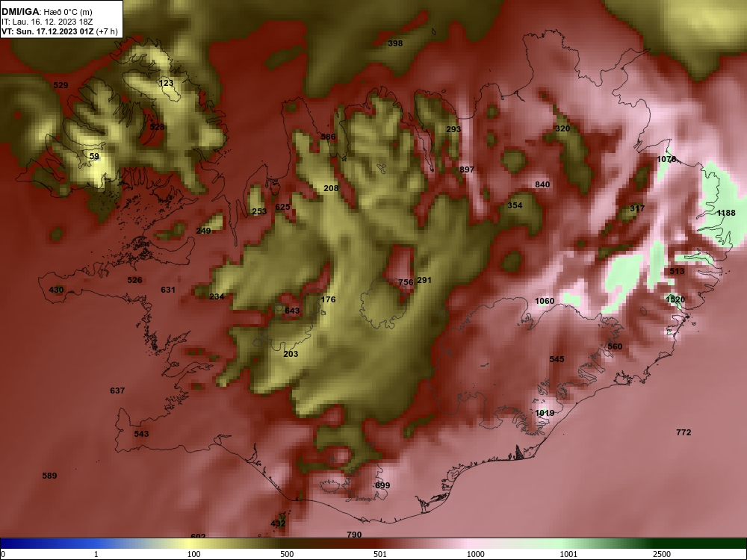Click the legend label 1

click(96, 554)
